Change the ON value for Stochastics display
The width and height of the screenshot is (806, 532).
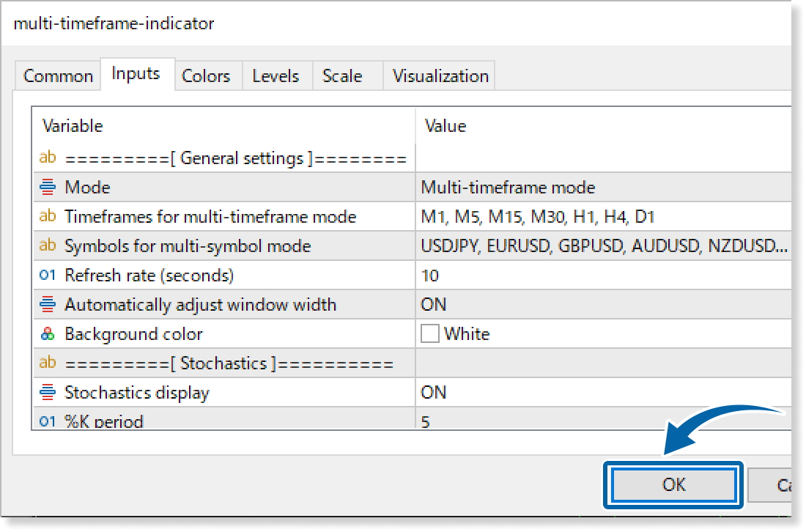(603, 393)
